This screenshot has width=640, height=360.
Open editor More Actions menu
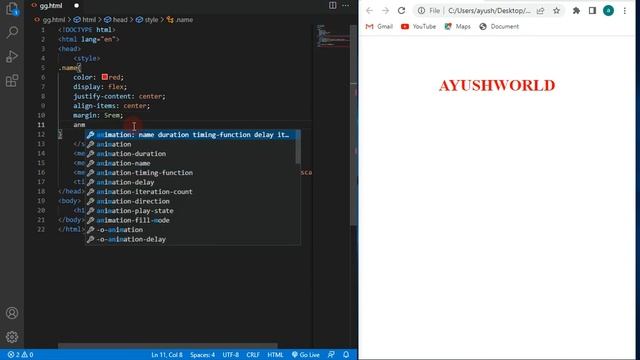346,6
